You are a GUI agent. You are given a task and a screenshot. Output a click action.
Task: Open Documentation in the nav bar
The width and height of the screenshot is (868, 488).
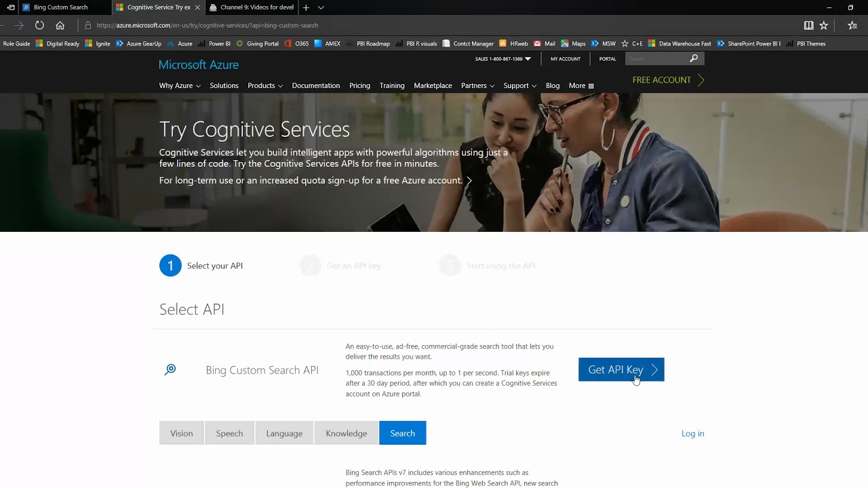[316, 86]
